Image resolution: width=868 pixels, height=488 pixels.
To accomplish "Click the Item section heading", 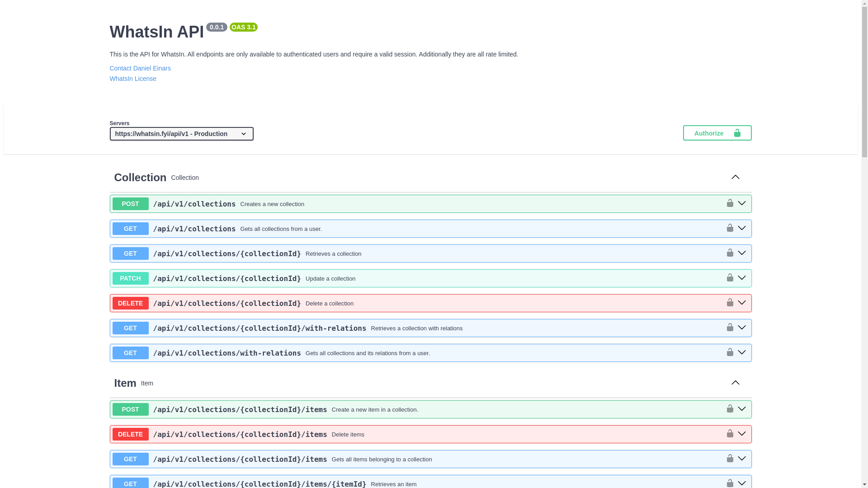I will 125,383.
